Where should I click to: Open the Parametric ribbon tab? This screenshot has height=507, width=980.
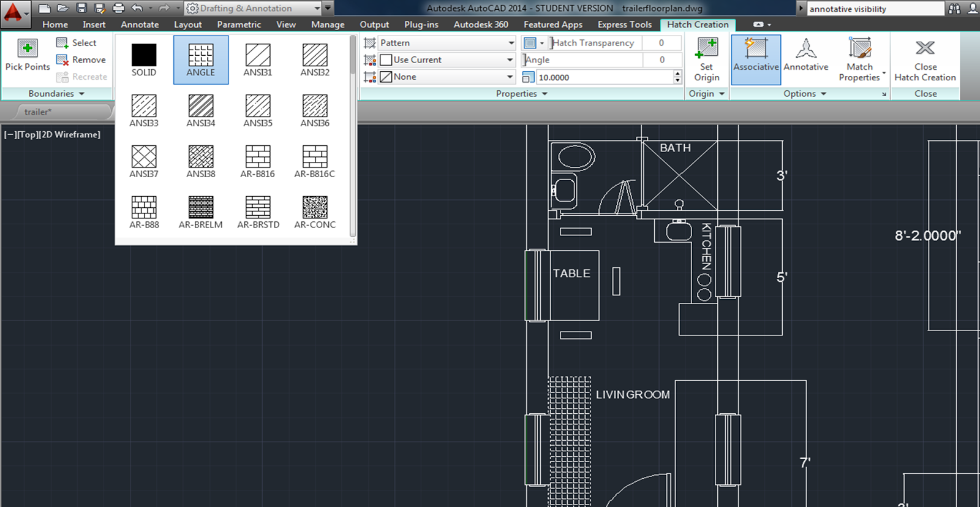(239, 25)
